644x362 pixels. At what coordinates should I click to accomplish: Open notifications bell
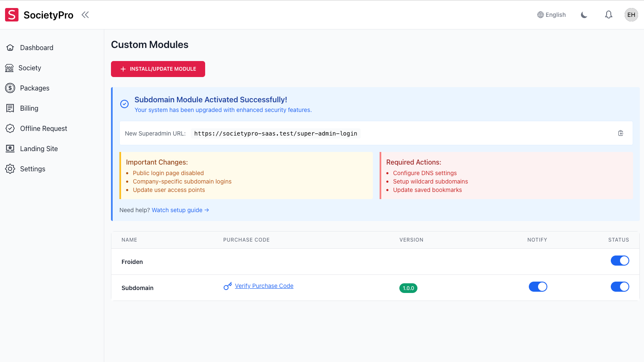click(609, 15)
